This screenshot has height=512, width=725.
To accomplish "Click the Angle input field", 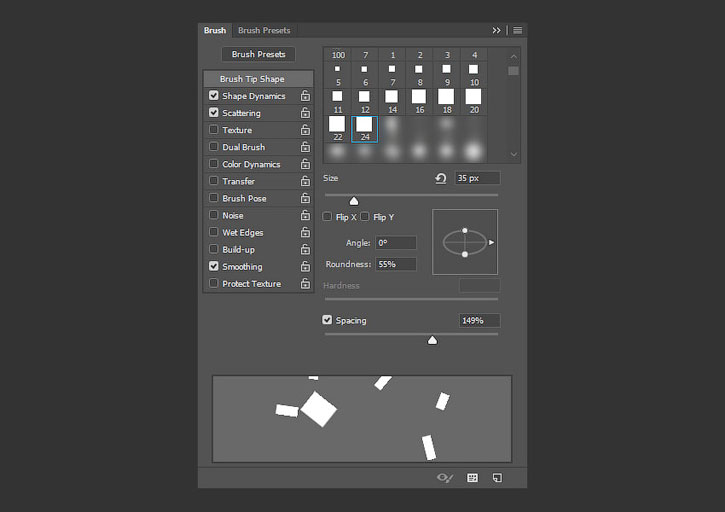I will click(396, 243).
